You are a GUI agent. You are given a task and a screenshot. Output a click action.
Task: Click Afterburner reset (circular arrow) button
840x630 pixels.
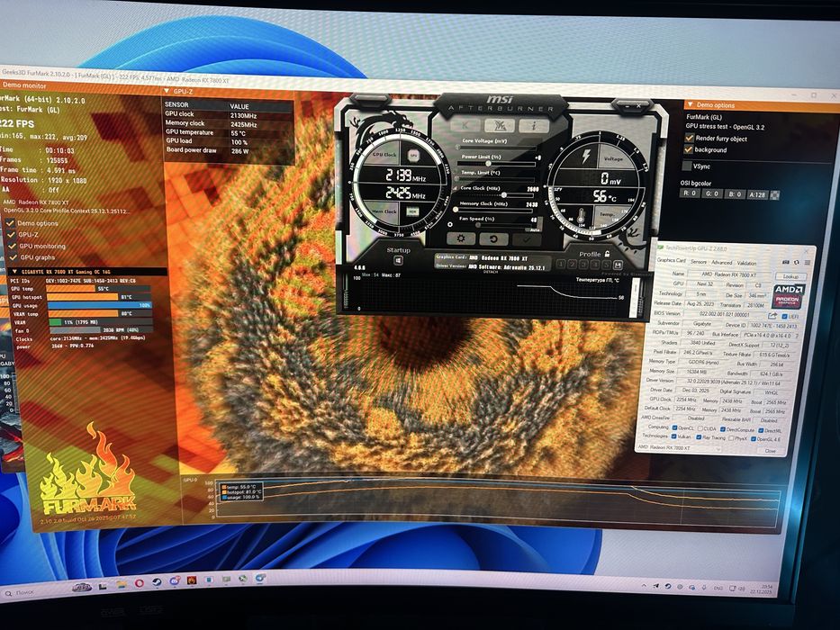click(x=493, y=238)
